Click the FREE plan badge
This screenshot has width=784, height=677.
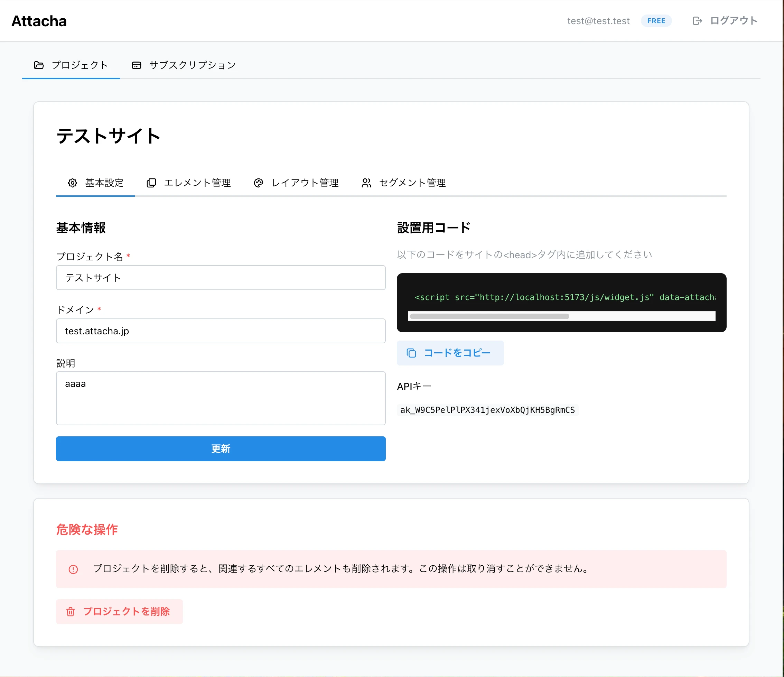tap(656, 20)
